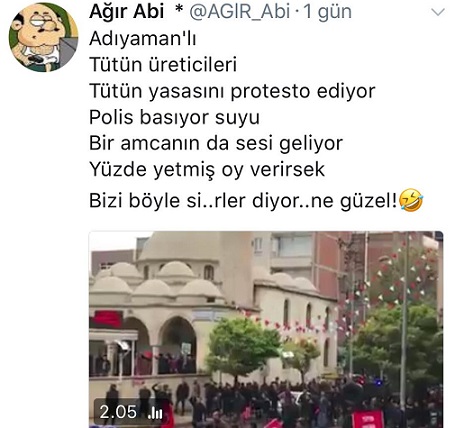Click the "Tütün üreticileri" line

(x=163, y=65)
